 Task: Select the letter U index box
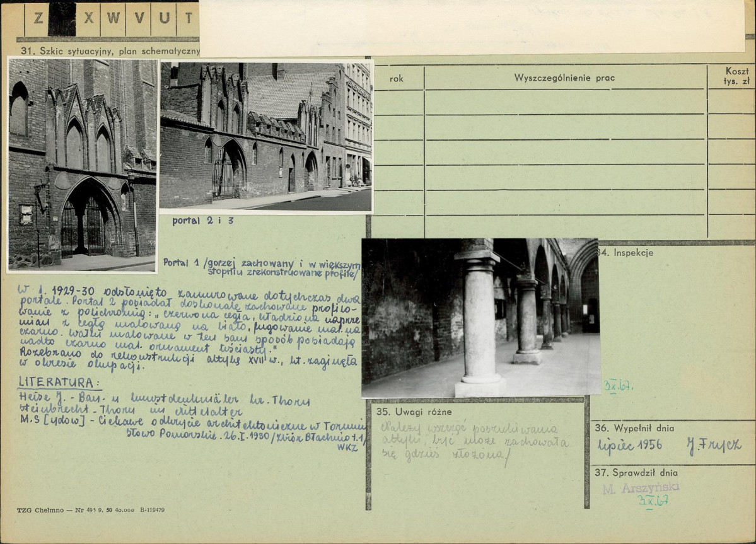click(163, 19)
